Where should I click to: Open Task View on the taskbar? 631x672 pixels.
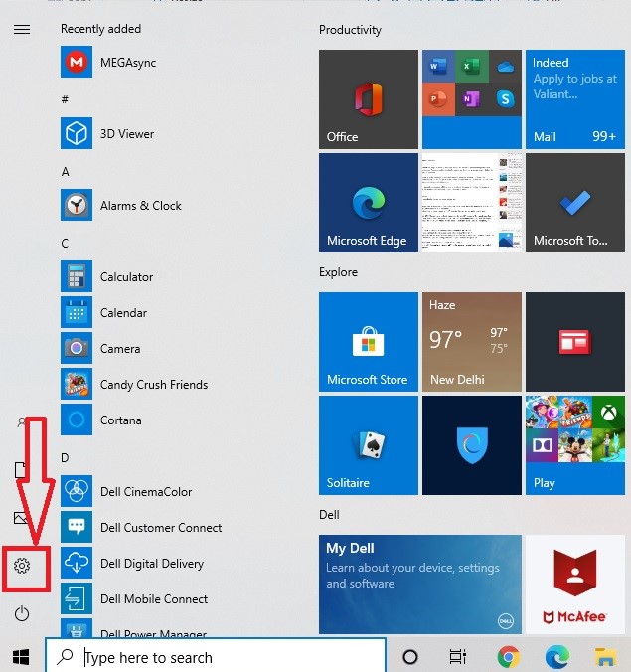tap(457, 656)
